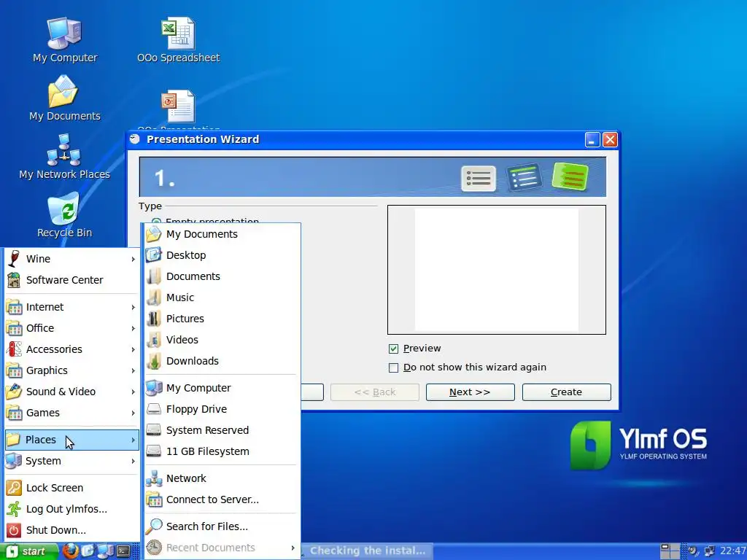Click Next >> in Presentation Wizard
This screenshot has width=747, height=560.
[471, 392]
